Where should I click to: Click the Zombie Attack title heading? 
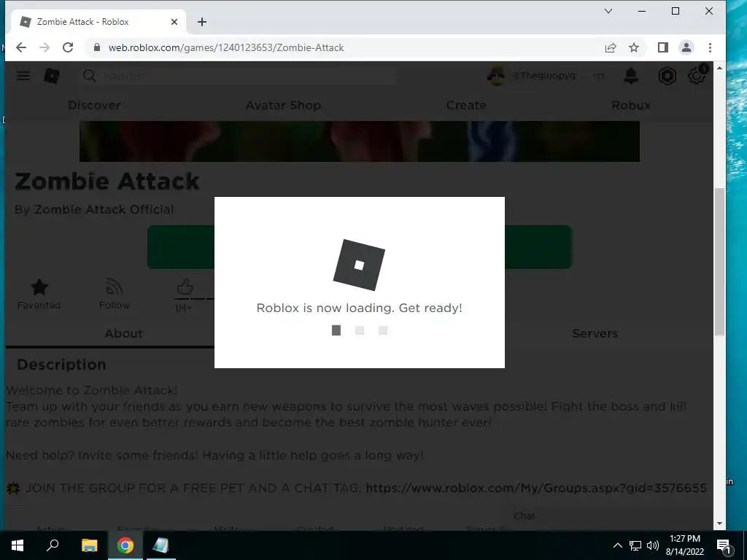click(x=107, y=182)
